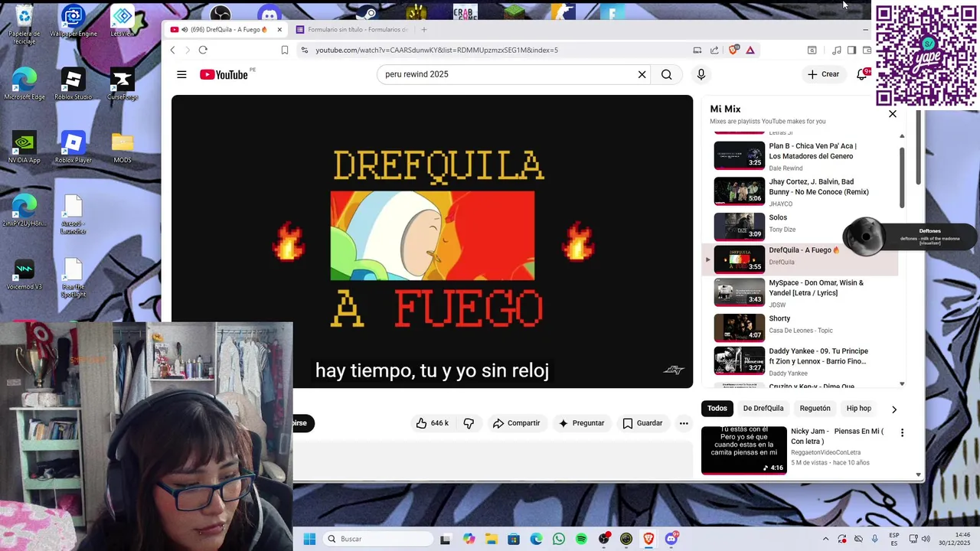Close the DrefQuila - A Fuego tab
The width and height of the screenshot is (980, 551).
[x=279, y=29]
